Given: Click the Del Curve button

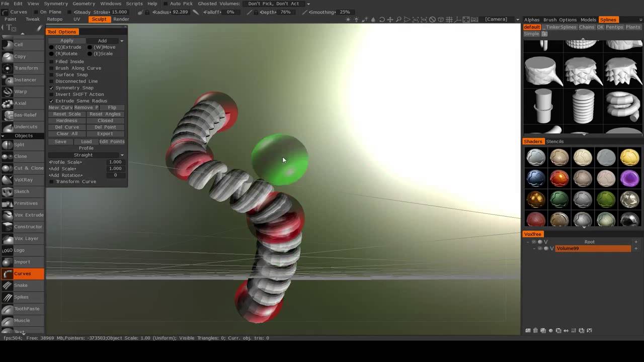Looking at the screenshot, I should pyautogui.click(x=67, y=127).
